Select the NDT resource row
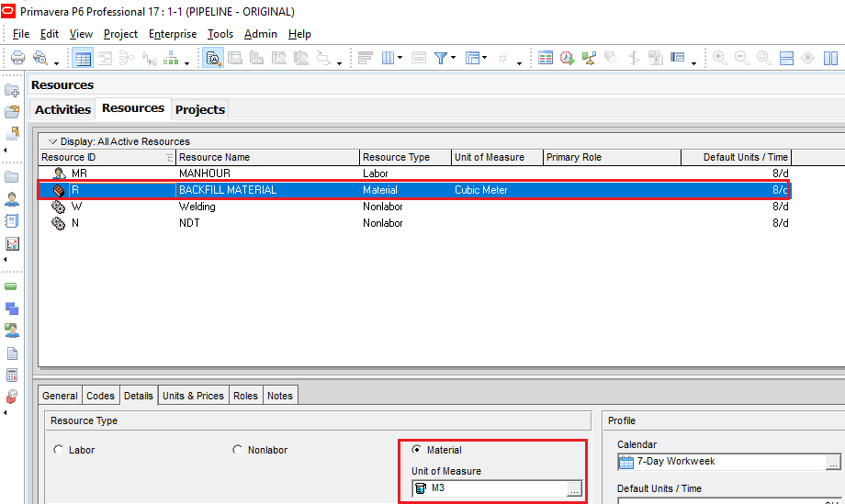Screen dimensions: 845x504 pos(414,223)
